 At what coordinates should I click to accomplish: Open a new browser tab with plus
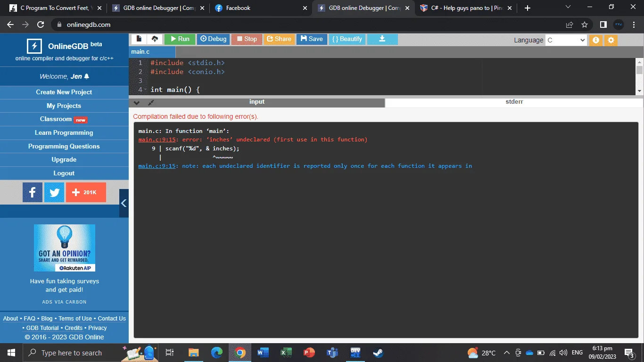point(528,8)
